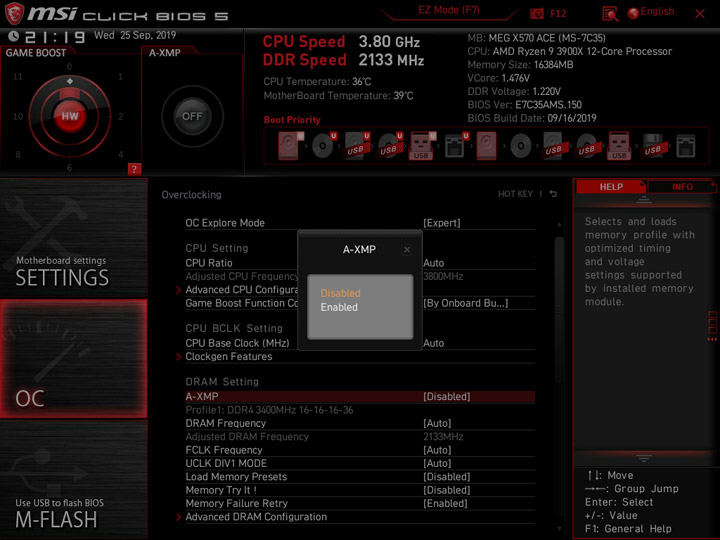Choose Enabled in the A-XMP popup

point(339,307)
